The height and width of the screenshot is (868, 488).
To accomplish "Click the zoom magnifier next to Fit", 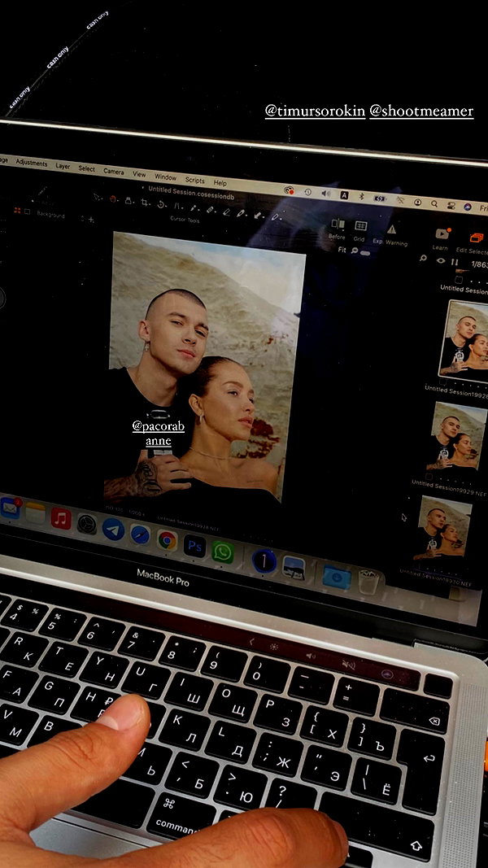I will (353, 251).
